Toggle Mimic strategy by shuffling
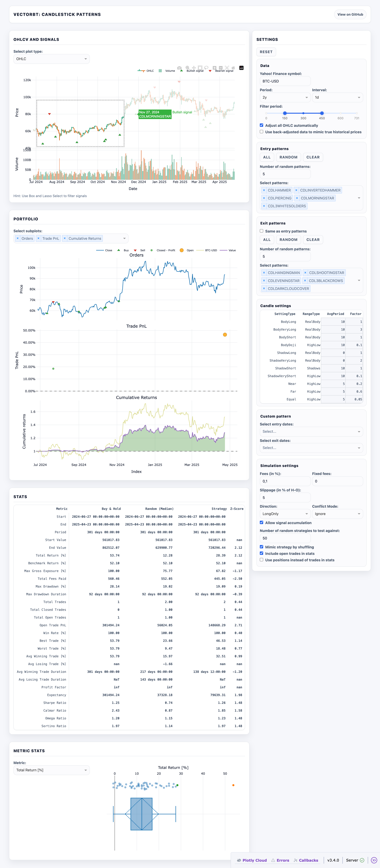The image size is (380, 868). coord(261,547)
